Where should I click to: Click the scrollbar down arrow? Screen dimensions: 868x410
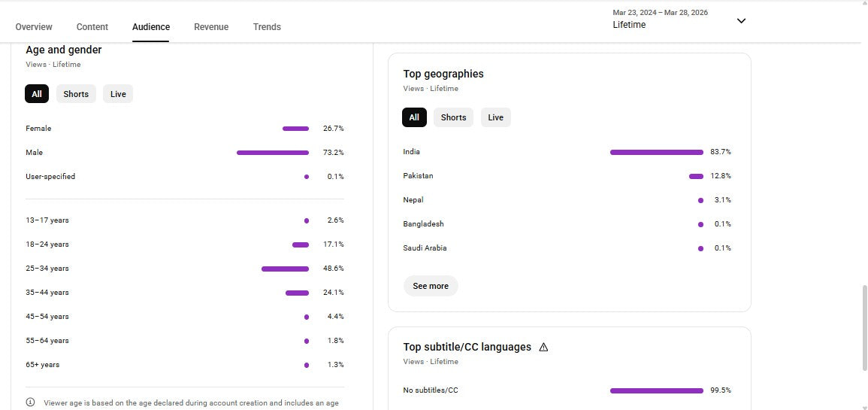click(863, 406)
